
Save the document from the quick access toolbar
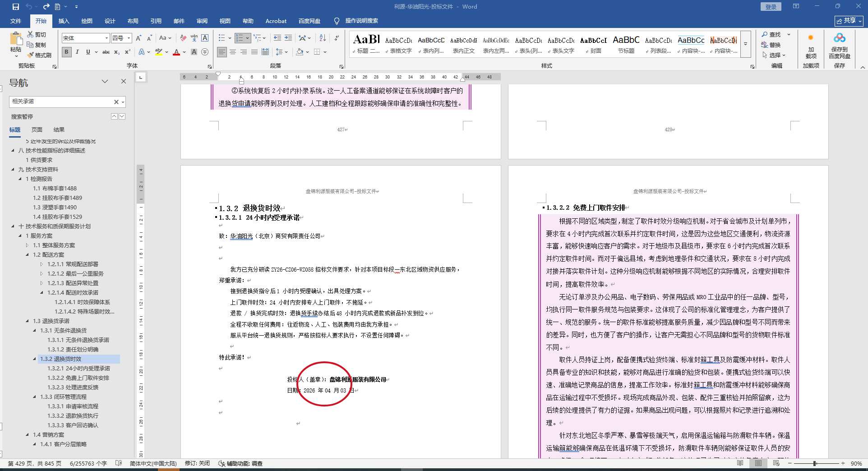(16, 7)
